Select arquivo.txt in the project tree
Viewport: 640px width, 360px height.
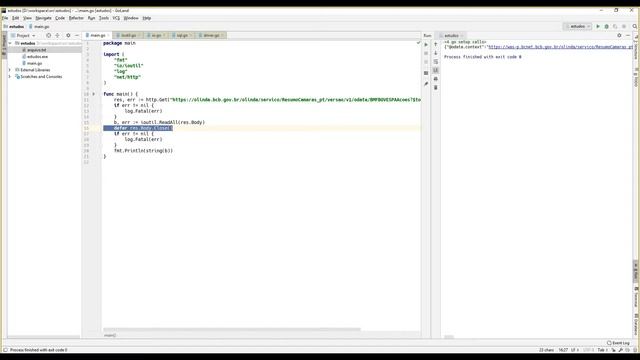coord(36,50)
